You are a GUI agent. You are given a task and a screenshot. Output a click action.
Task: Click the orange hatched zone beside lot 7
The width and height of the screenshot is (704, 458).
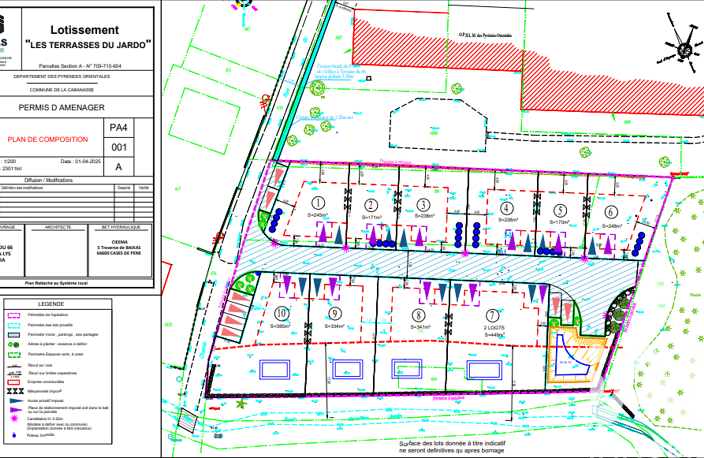tap(576, 356)
